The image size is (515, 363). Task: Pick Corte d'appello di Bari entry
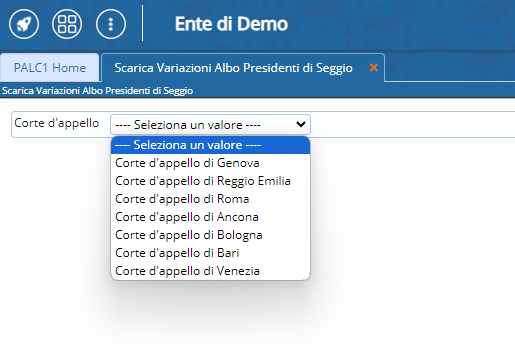[210, 253]
